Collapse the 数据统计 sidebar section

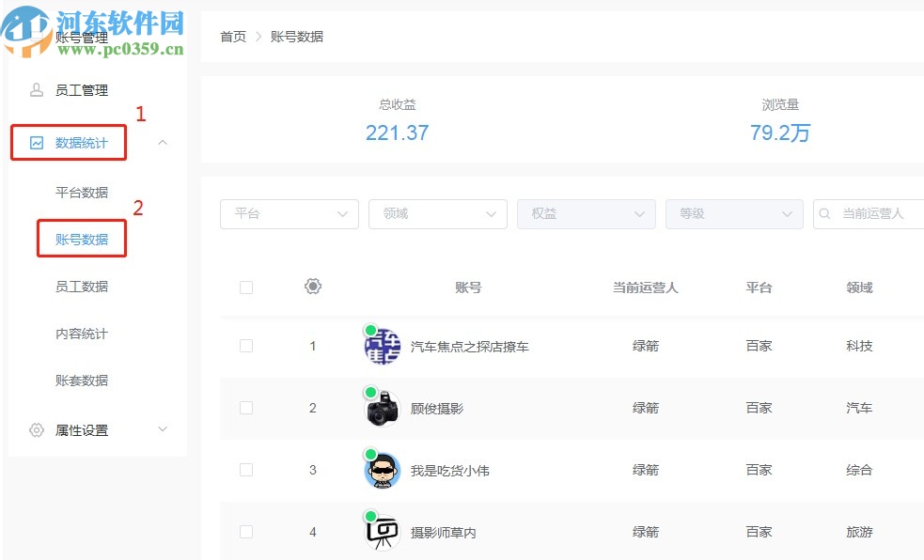(162, 142)
